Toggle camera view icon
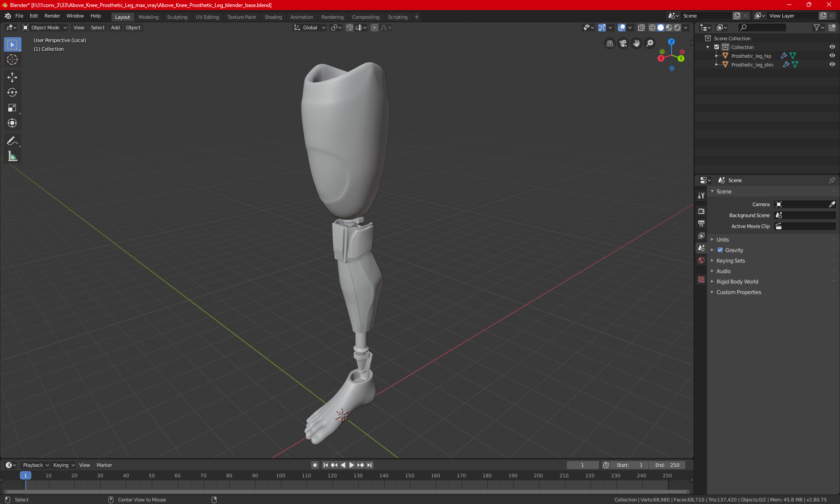 tap(623, 43)
